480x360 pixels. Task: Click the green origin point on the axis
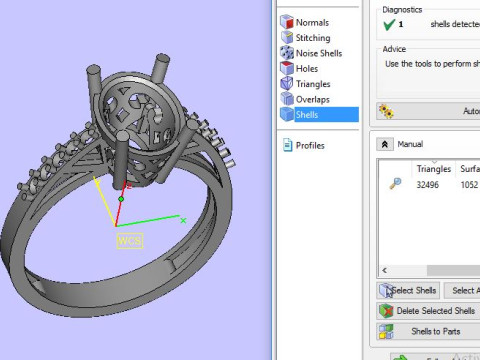click(121, 199)
